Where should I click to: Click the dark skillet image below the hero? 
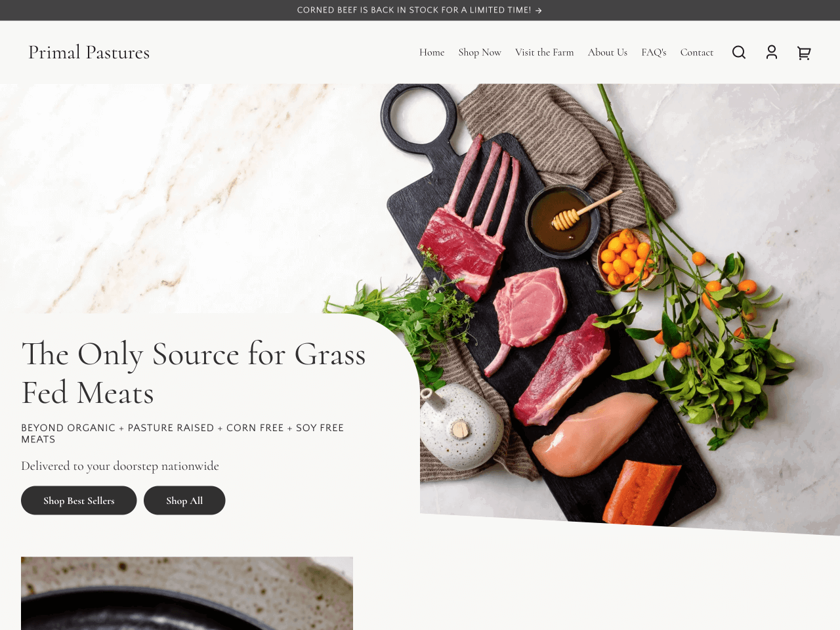click(187, 593)
